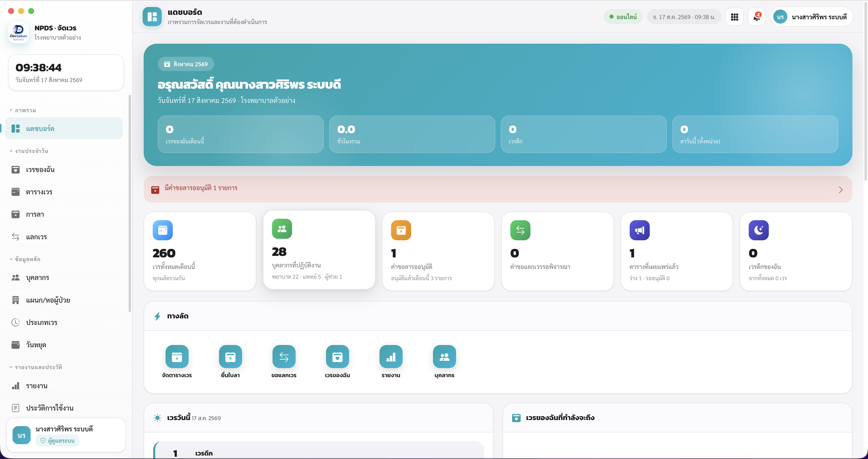Click the clock icon for ประเภทเวร
Image resolution: width=868 pixels, height=459 pixels.
click(x=16, y=322)
